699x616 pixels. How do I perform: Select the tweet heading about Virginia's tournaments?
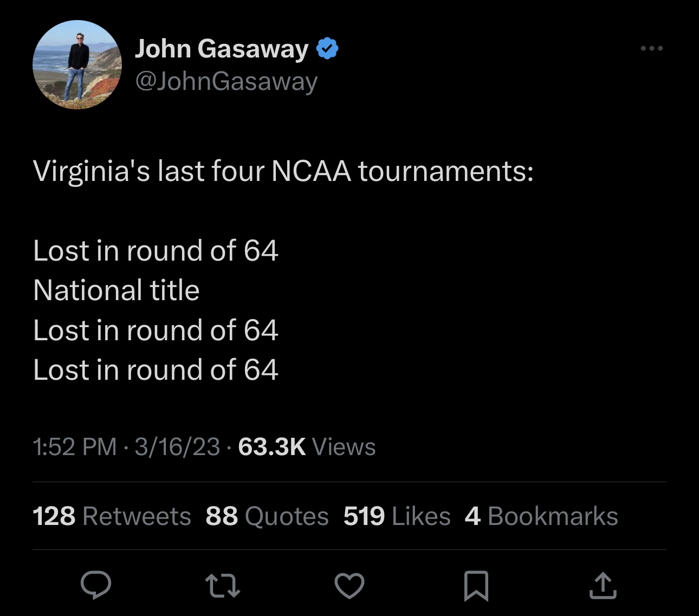[283, 172]
